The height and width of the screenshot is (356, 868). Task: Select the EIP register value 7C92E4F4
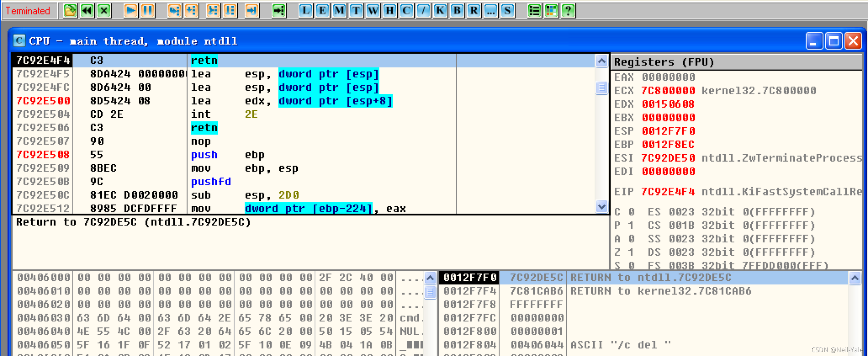pos(668,192)
